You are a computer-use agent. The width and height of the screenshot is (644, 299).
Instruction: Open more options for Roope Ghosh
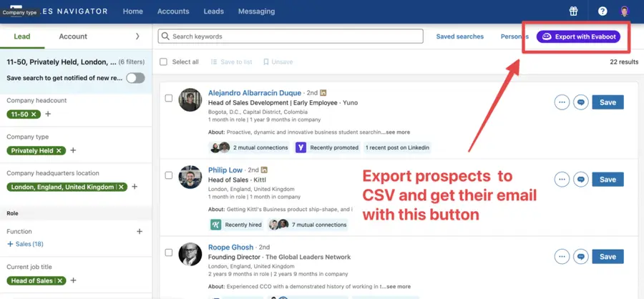(x=562, y=257)
